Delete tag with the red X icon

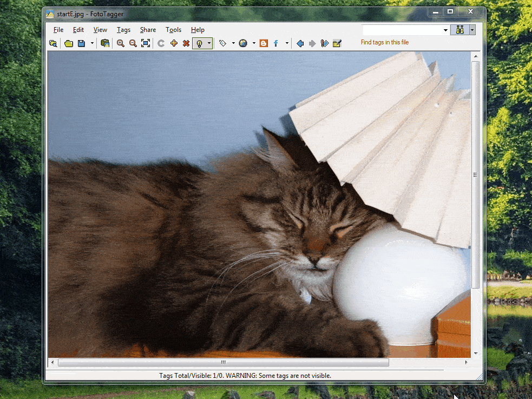[x=186, y=43]
